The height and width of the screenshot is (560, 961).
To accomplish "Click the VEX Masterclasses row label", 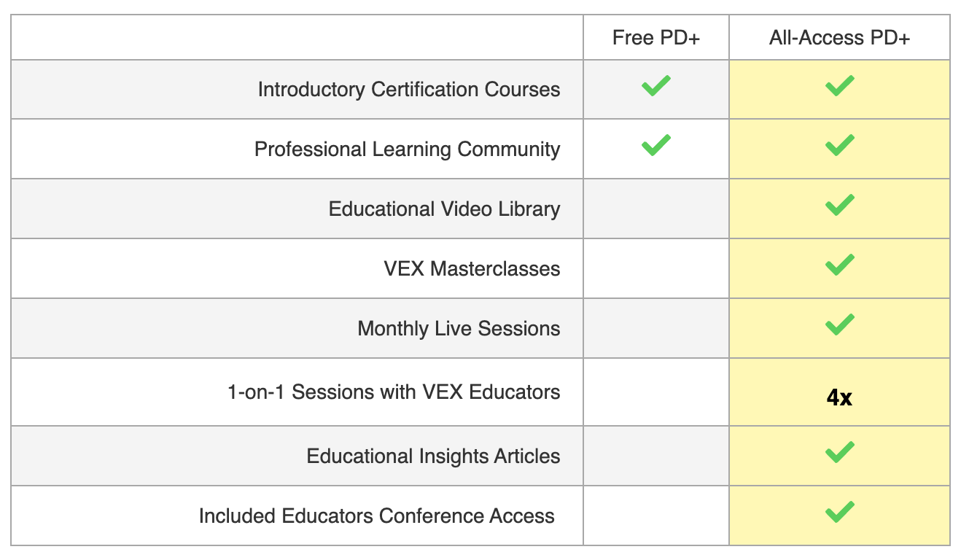I will 472,269.
